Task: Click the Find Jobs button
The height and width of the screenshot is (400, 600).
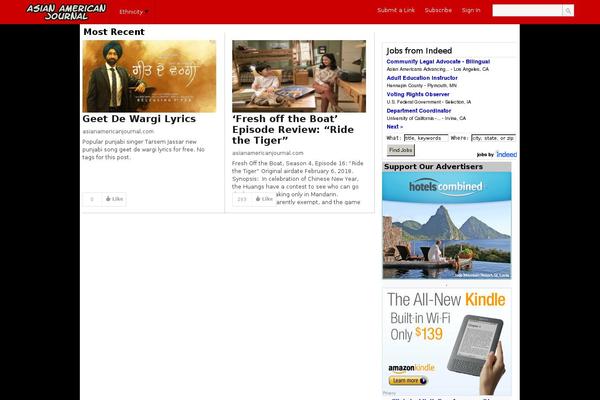Action: coord(401,150)
